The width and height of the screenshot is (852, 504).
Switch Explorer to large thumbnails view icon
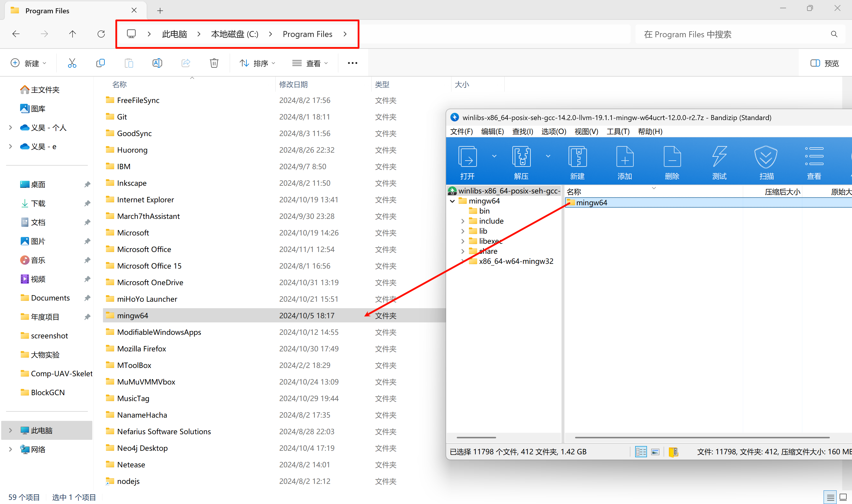843,497
